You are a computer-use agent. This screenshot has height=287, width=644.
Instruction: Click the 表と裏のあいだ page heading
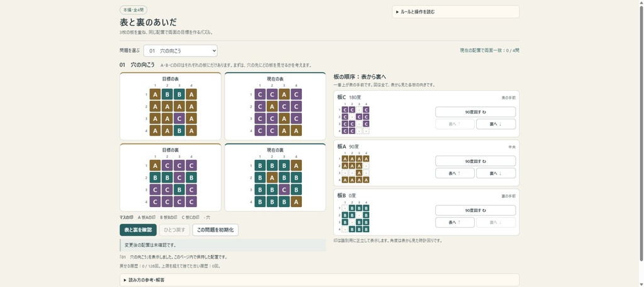coord(148,23)
